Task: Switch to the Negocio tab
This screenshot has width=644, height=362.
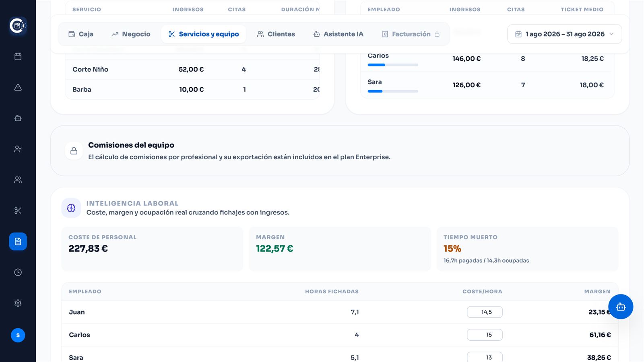Action: click(131, 34)
